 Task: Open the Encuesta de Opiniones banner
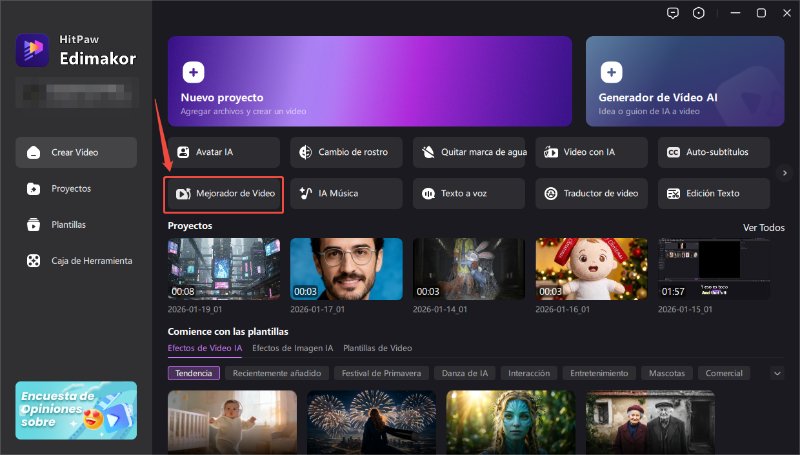pos(76,411)
